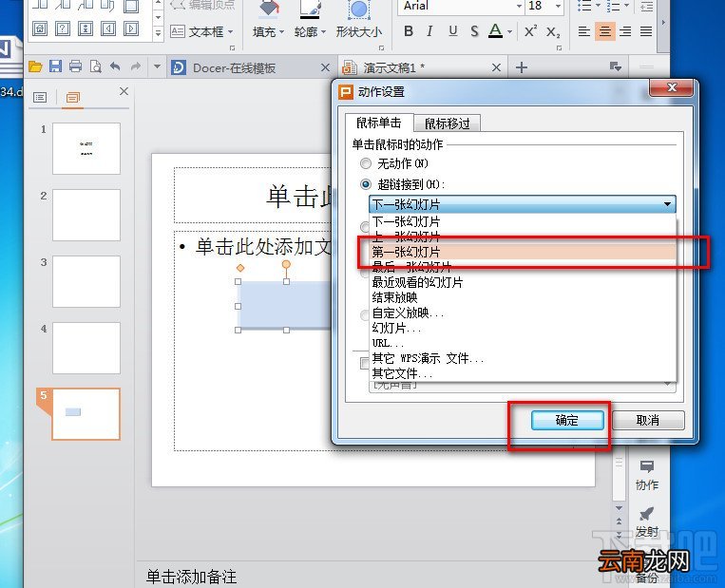Click the 协作 collaboration icon
The width and height of the screenshot is (725, 588).
[646, 475]
